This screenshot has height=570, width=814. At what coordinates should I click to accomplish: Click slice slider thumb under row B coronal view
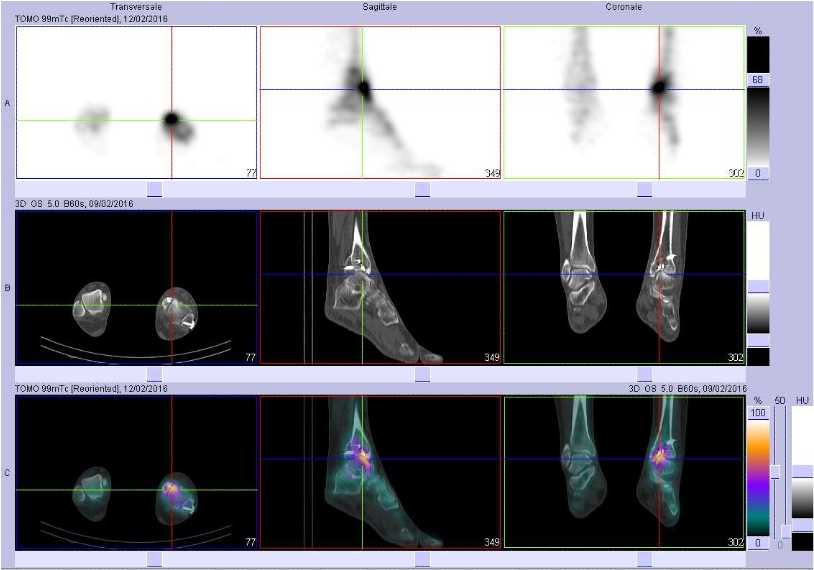tap(644, 374)
